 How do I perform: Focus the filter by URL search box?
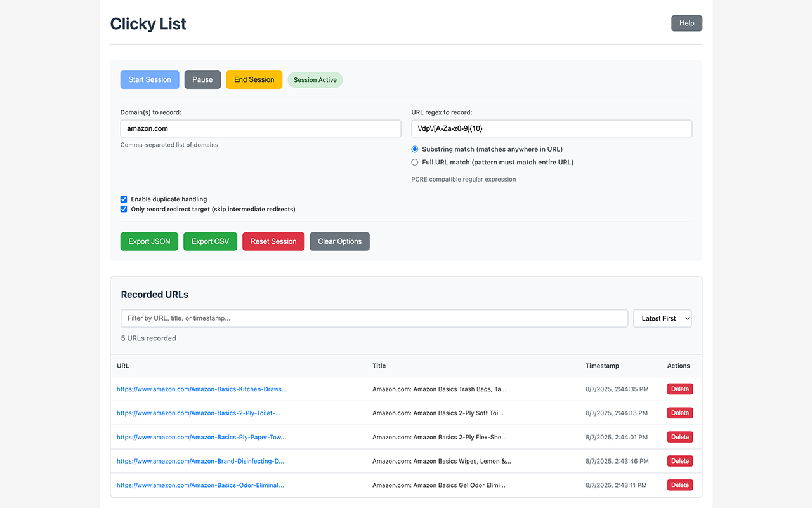click(374, 318)
